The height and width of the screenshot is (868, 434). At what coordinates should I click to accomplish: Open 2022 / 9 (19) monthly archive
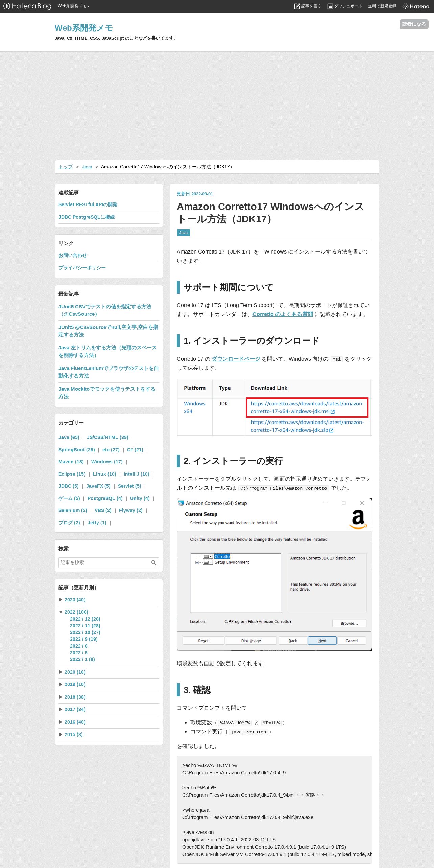(84, 639)
